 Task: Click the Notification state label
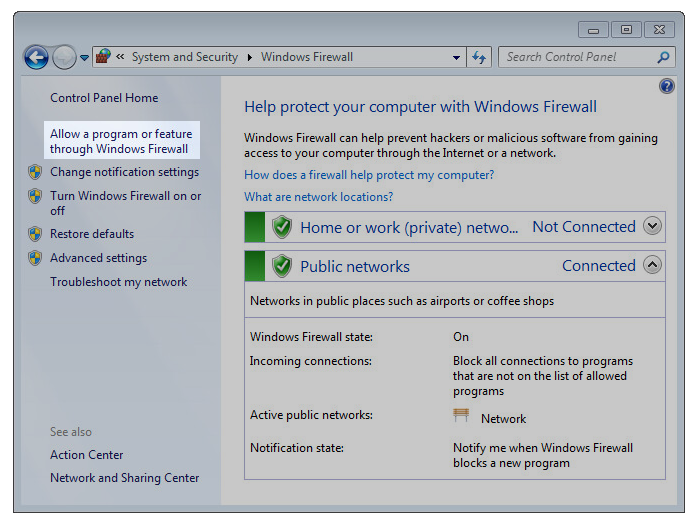[x=297, y=448]
